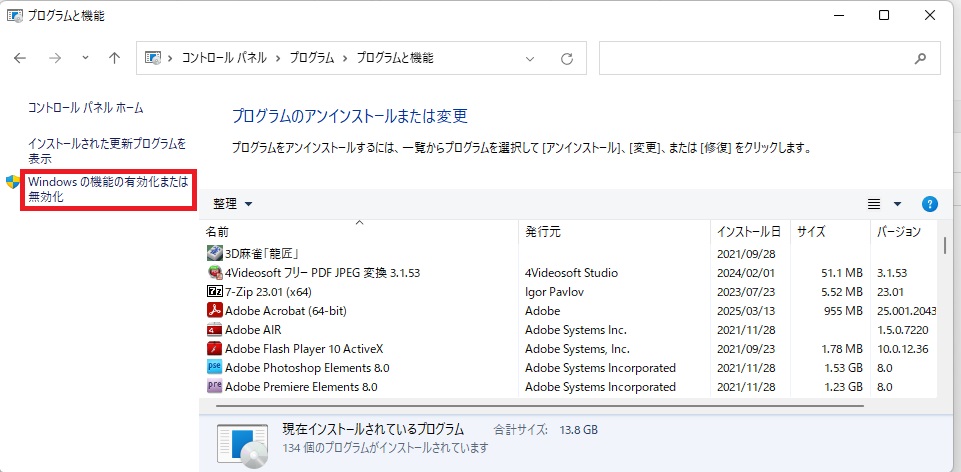The image size is (961, 472).
Task: Select the Premiere Elements 8.0 icon
Action: coord(215,387)
